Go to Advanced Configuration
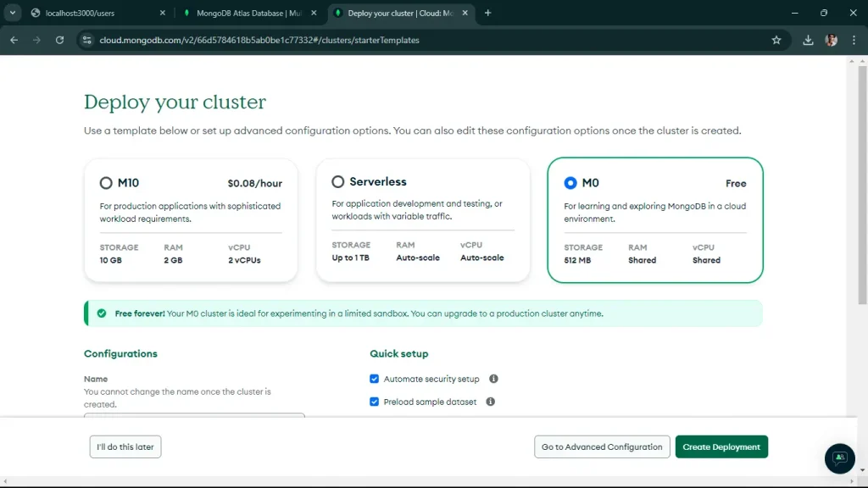Viewport: 868px width, 488px height. (602, 446)
